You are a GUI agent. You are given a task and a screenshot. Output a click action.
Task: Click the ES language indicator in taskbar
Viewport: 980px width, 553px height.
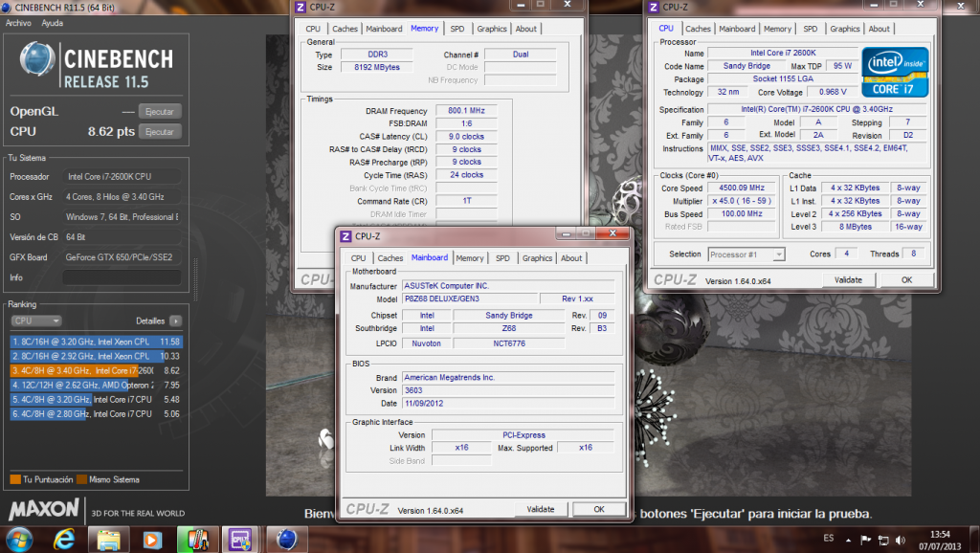pos(828,538)
